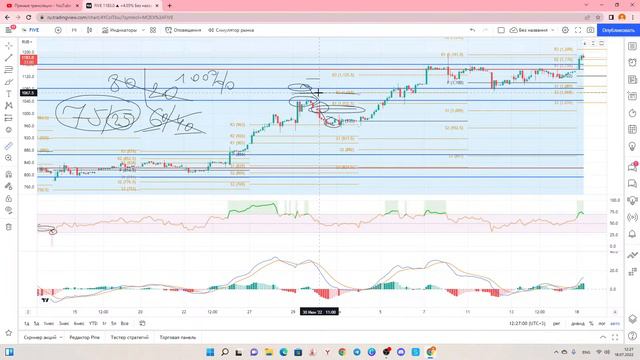
Task: Open go-to-date calendar icon
Action: pos(142,323)
